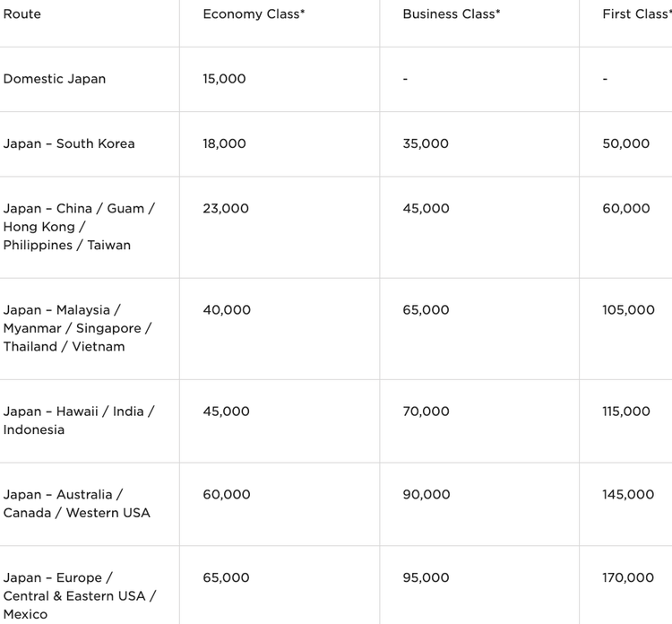Click the 105,000 first class value
The image size is (672, 624).
pos(628,310)
